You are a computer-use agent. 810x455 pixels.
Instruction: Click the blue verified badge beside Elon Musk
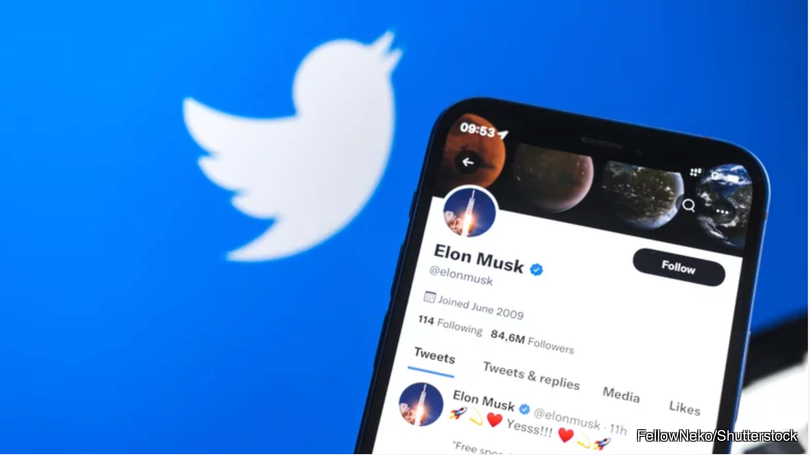click(537, 270)
